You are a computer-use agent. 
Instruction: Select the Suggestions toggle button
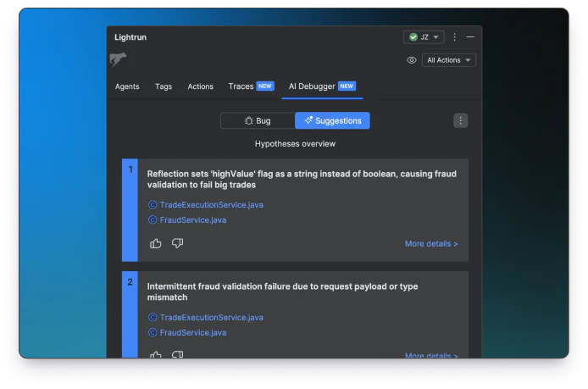pos(332,121)
